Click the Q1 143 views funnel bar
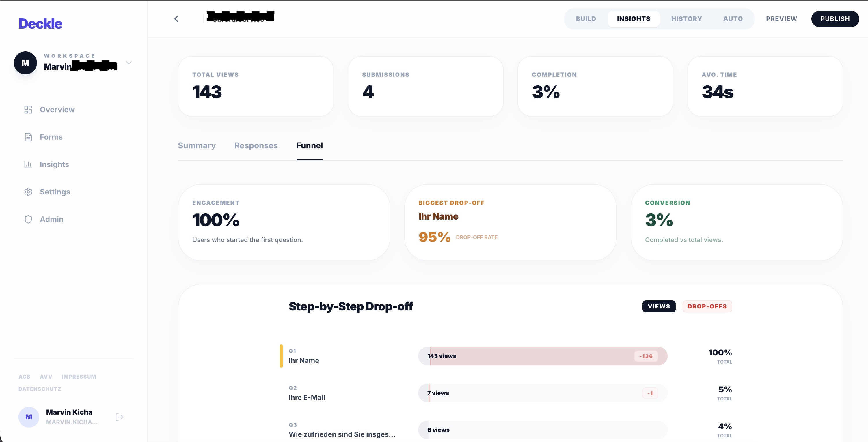The height and width of the screenshot is (442, 868). pyautogui.click(x=543, y=356)
